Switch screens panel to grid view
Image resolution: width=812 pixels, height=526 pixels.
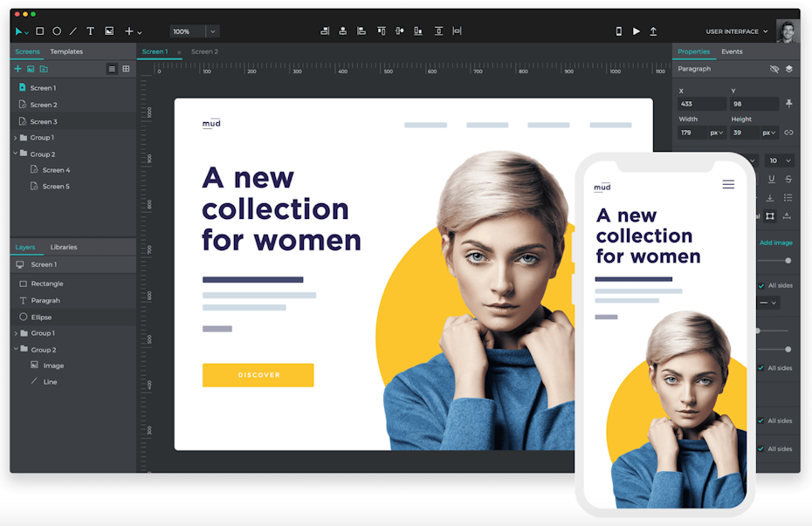(126, 69)
